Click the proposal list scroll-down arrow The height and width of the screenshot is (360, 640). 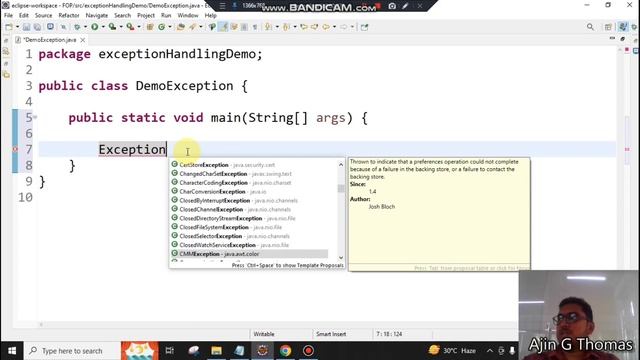click(x=341, y=258)
